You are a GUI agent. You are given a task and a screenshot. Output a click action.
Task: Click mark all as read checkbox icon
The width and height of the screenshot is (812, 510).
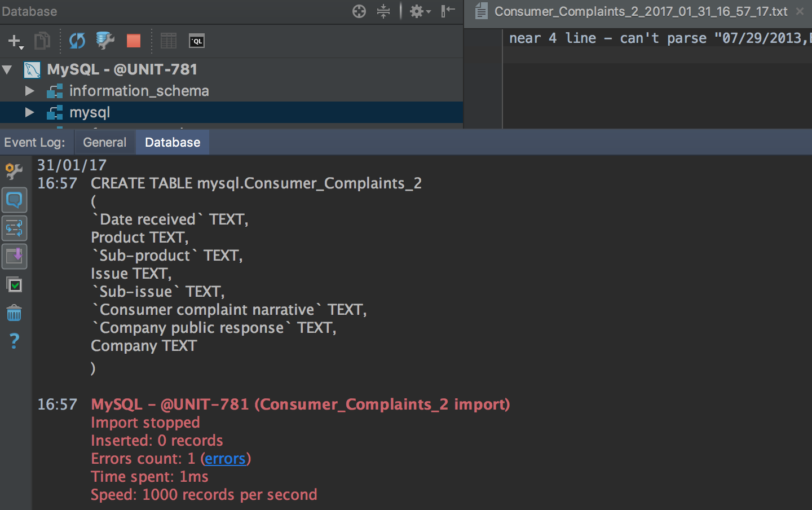point(14,285)
